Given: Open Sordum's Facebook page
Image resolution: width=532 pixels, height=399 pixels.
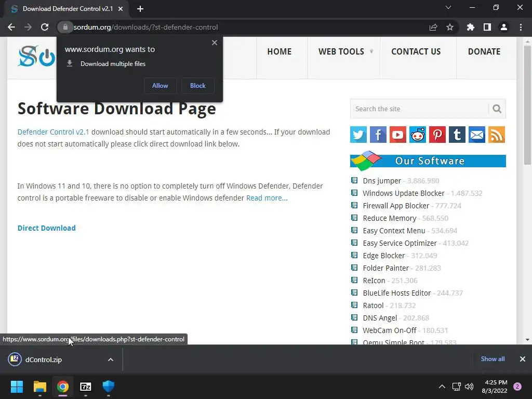Looking at the screenshot, I should coord(378,135).
